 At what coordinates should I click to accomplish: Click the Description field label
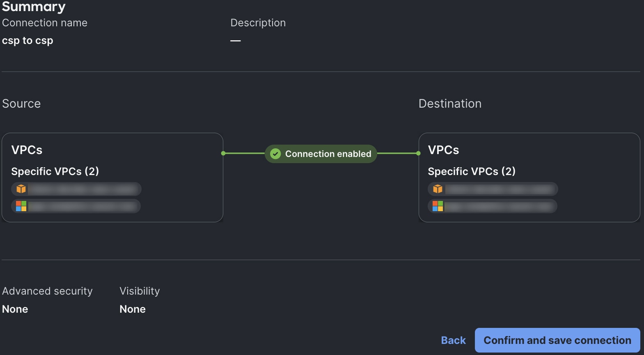[258, 23]
